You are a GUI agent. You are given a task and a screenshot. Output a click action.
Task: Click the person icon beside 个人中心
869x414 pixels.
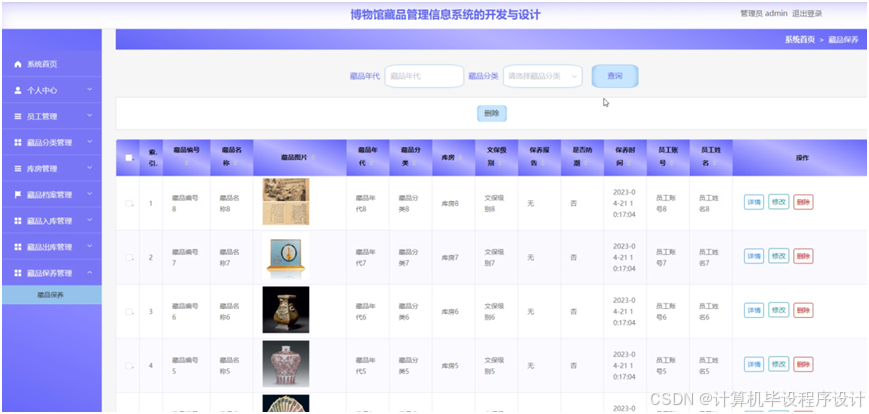click(18, 90)
